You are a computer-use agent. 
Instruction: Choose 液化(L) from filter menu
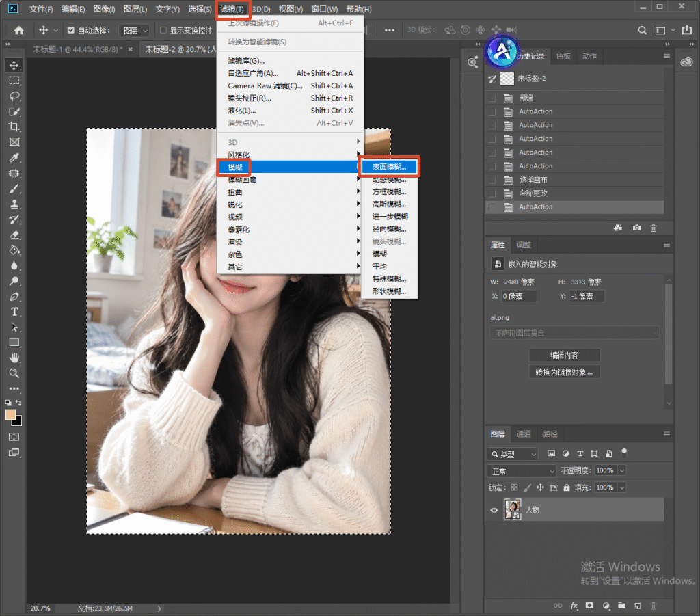[x=290, y=110]
